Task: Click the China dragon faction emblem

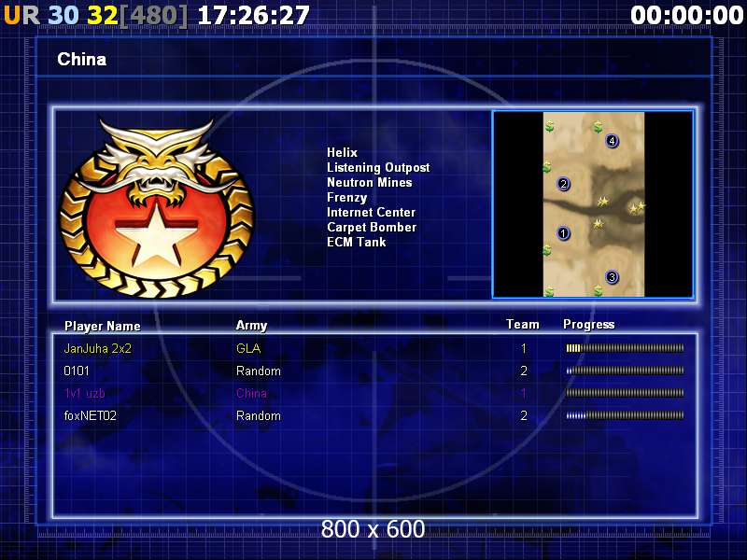Action: click(x=156, y=208)
